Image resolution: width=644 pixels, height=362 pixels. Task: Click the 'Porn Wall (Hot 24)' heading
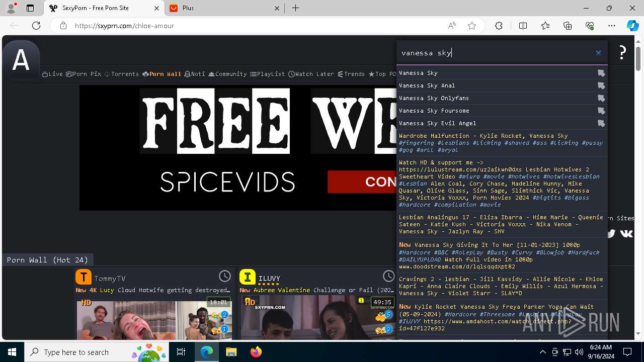click(47, 260)
